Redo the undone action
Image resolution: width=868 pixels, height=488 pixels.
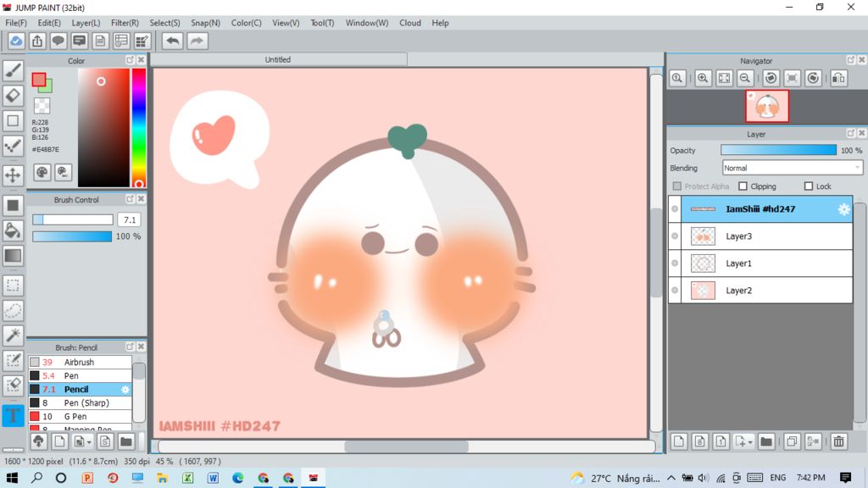(x=197, y=41)
